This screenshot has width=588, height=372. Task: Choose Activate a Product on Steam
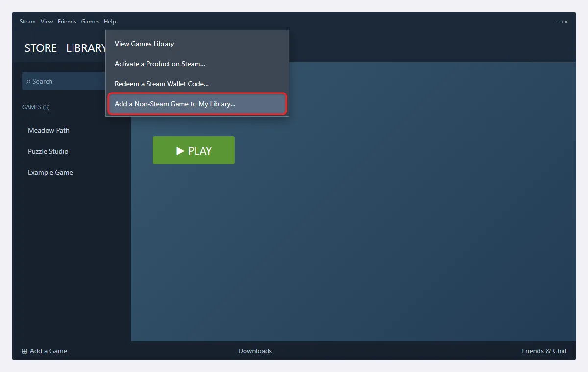point(197,64)
